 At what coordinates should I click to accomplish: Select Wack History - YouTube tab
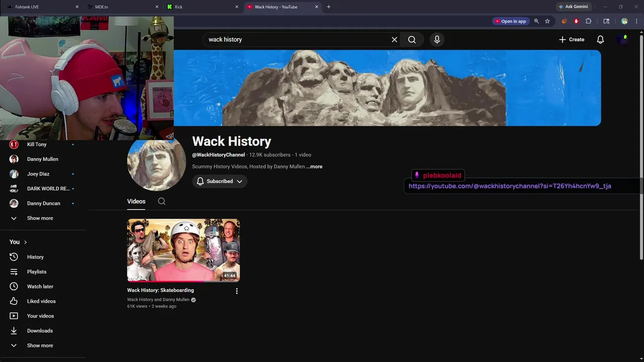coord(282,7)
